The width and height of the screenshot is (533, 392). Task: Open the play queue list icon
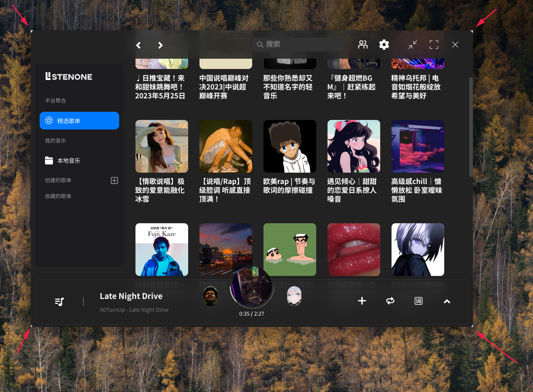pos(59,301)
